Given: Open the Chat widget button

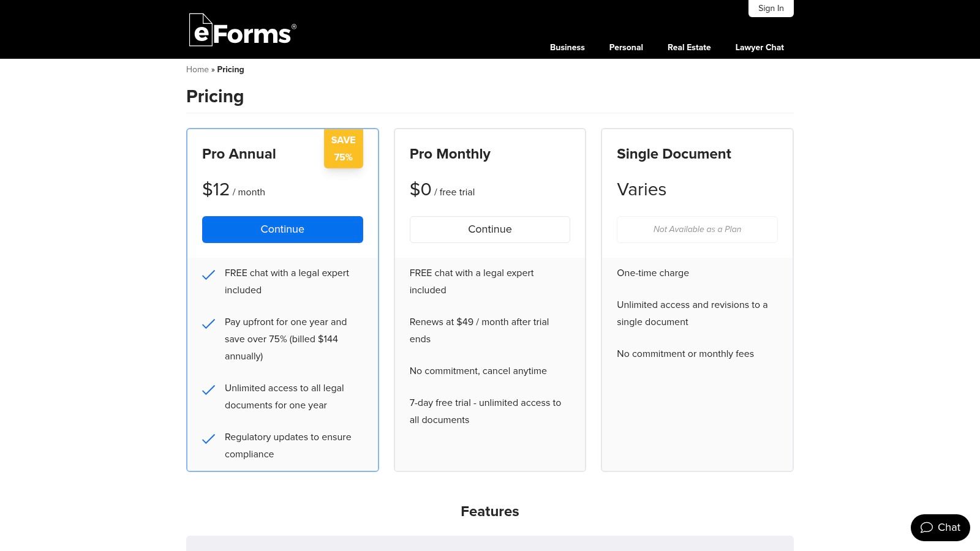Looking at the screenshot, I should [x=940, y=528].
